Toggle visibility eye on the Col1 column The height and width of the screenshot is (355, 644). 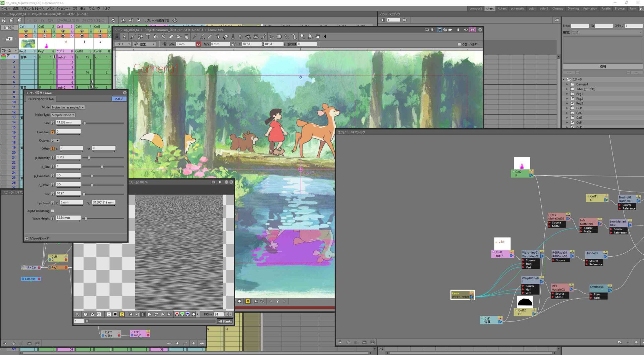pyautogui.click(x=26, y=31)
